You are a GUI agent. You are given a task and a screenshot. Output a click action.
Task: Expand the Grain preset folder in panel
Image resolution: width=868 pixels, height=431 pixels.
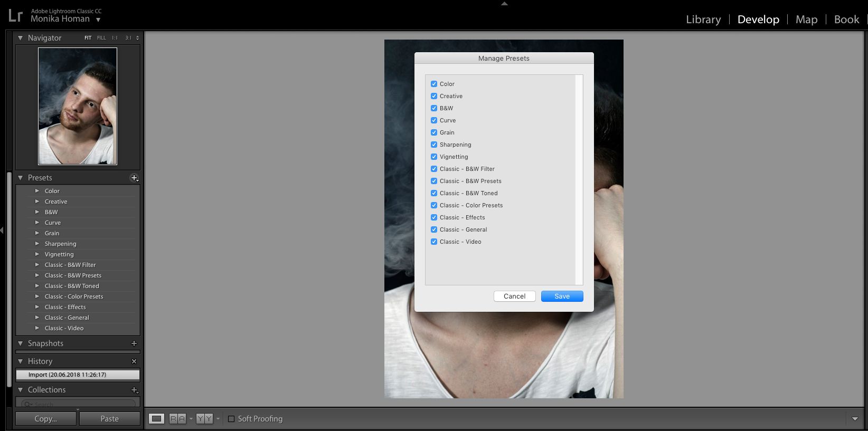coord(37,233)
